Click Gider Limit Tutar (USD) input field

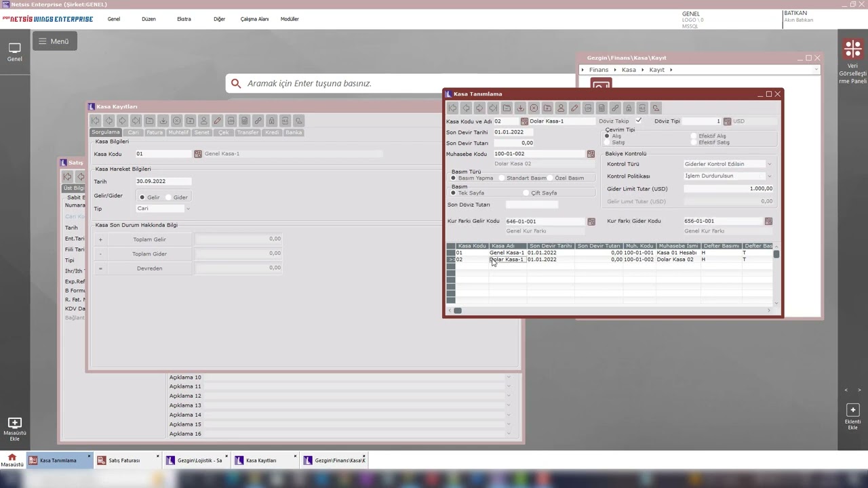728,189
